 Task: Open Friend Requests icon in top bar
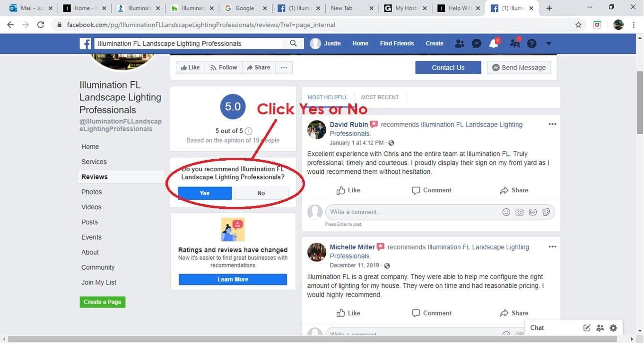pos(459,43)
